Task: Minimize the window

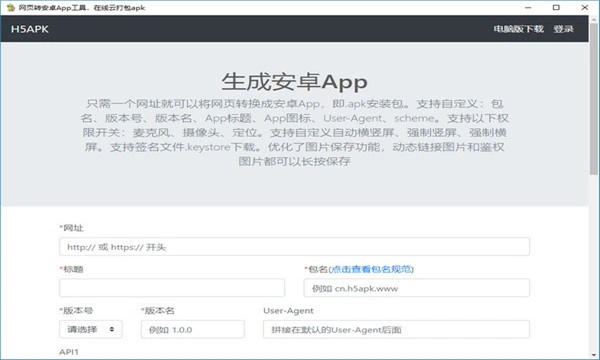Action: [528, 8]
